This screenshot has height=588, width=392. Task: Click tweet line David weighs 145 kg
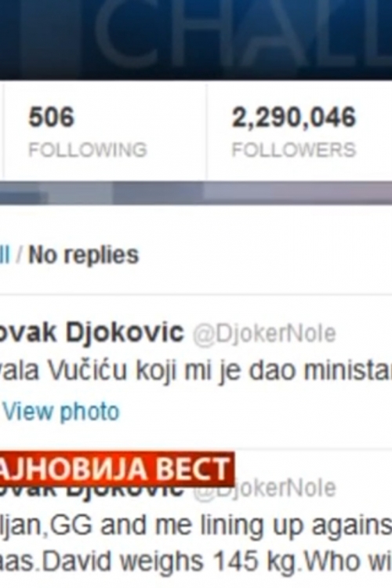click(196, 561)
